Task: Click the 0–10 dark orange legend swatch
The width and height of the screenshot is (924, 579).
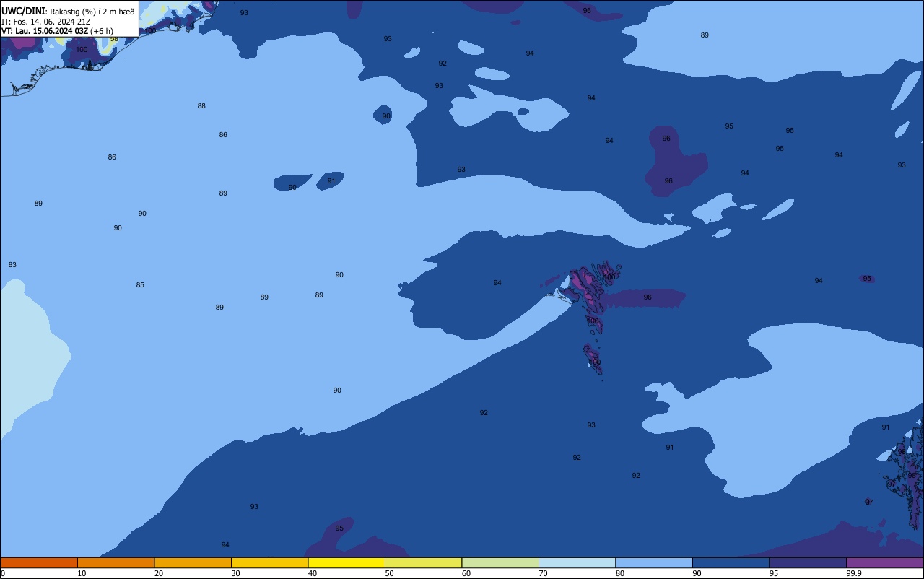Action: pyautogui.click(x=39, y=562)
